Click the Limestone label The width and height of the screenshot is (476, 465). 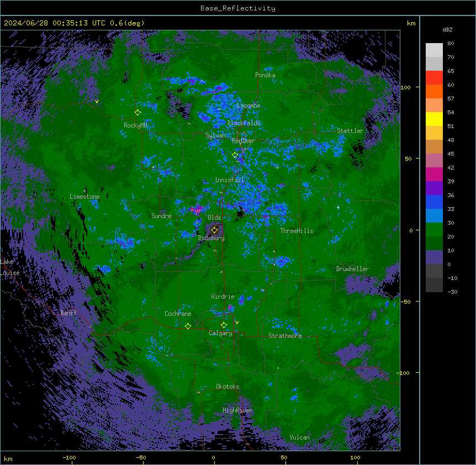click(x=84, y=197)
